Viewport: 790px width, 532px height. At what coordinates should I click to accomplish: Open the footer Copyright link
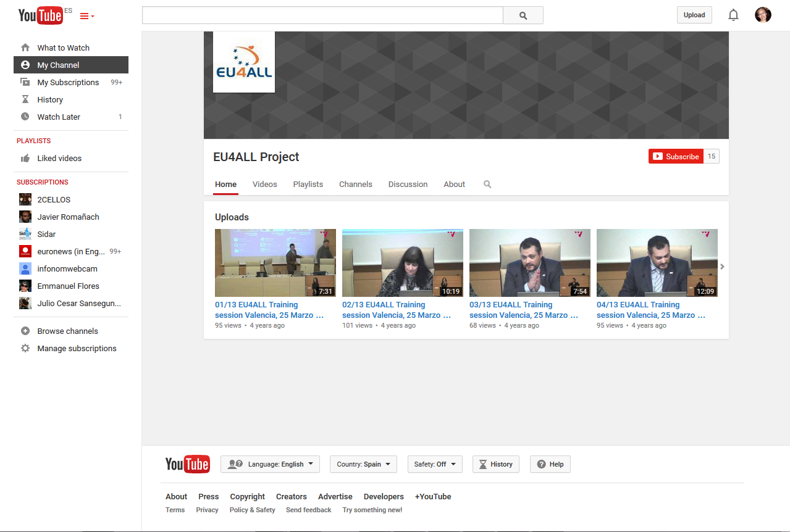click(247, 496)
